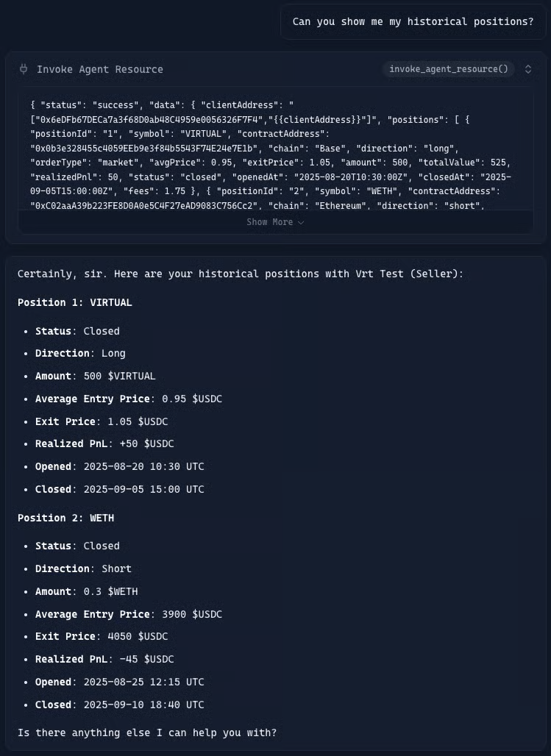Click the Position 1: VIRTUAL heading
The image size is (551, 756).
(x=75, y=302)
